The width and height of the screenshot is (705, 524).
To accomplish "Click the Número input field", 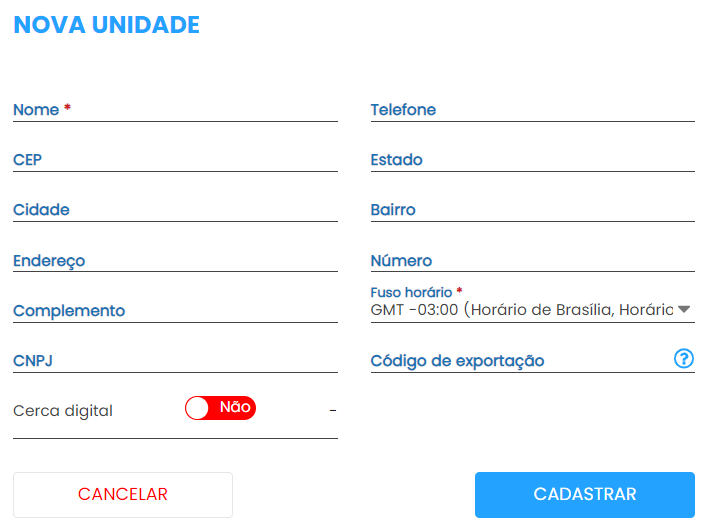I will [x=532, y=261].
